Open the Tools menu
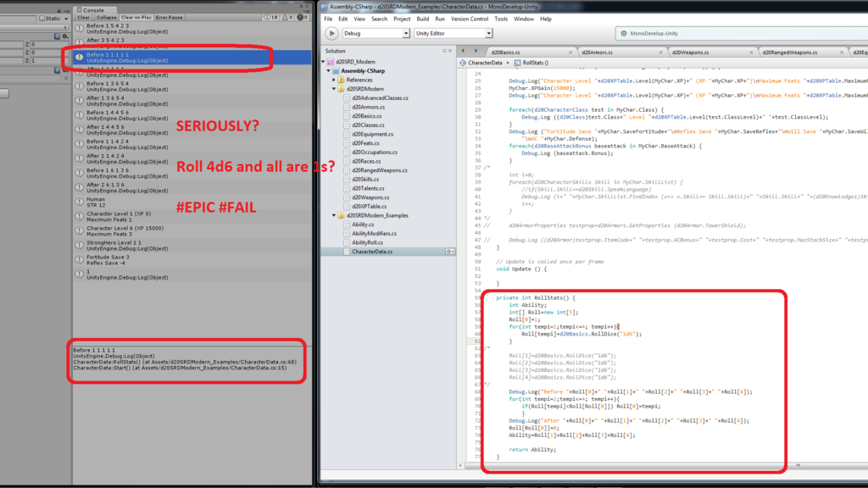The width and height of the screenshot is (868, 488). 501,19
